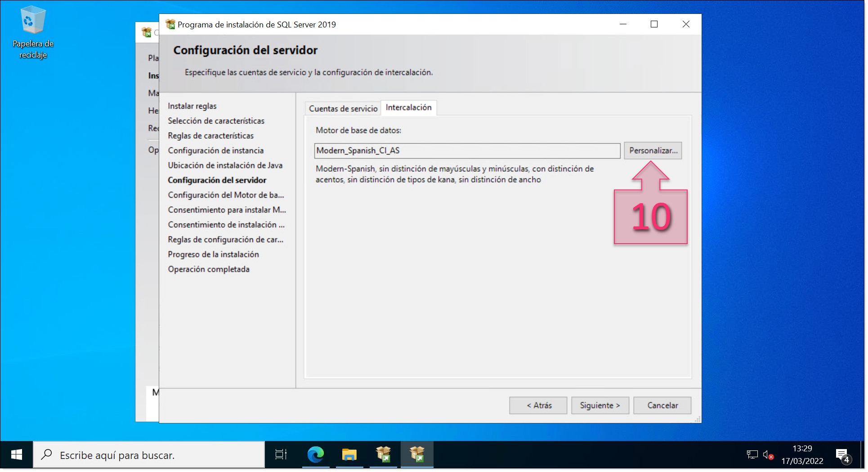Screen dimensions: 868x472
Task: Click the Progreso de la instalación step
Action: [214, 254]
